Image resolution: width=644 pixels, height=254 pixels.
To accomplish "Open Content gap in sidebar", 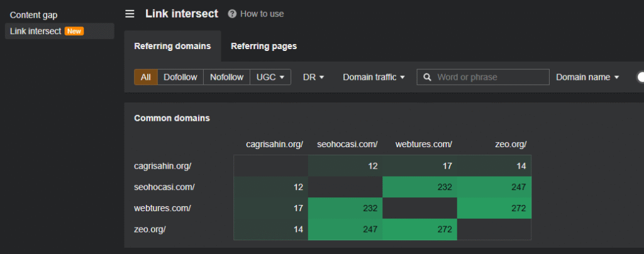I will click(x=34, y=15).
